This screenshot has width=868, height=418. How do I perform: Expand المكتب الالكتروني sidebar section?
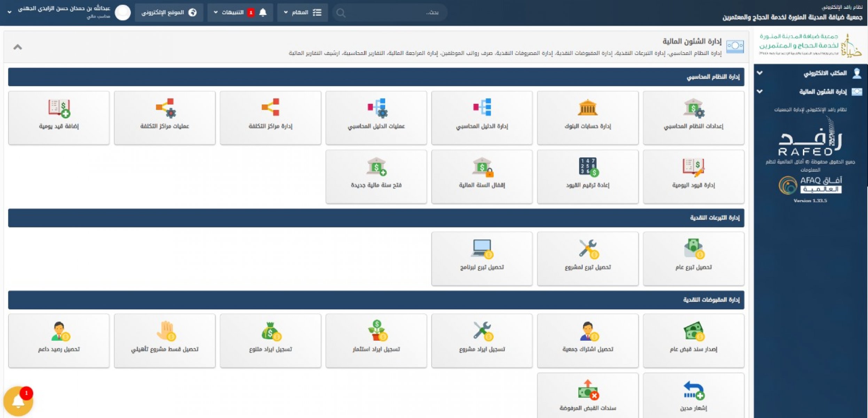810,73
